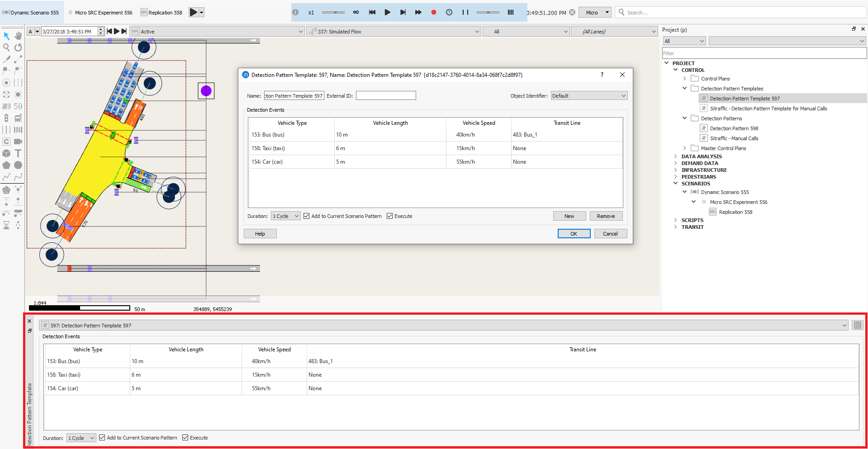The width and height of the screenshot is (868, 449).
Task: Select the Traffic light (signal) tool
Action: [6, 118]
